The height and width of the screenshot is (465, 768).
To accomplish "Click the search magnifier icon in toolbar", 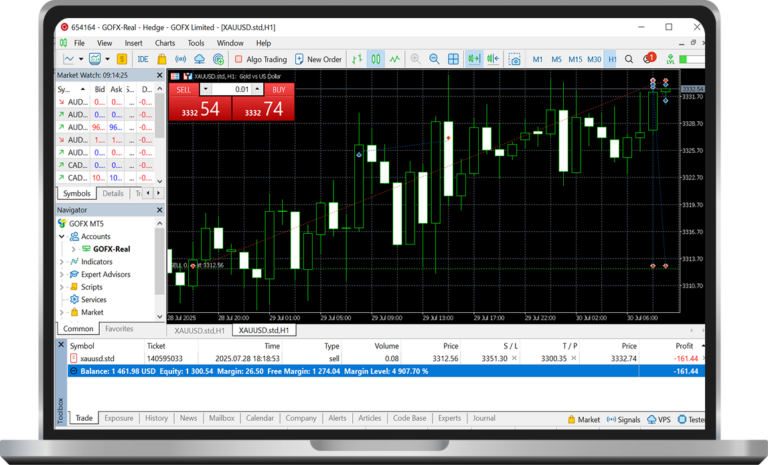I will click(x=629, y=59).
